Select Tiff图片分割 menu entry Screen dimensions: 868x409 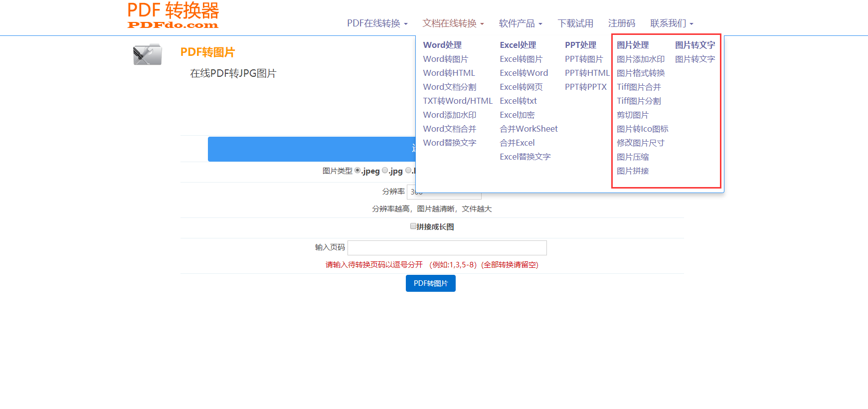click(639, 101)
